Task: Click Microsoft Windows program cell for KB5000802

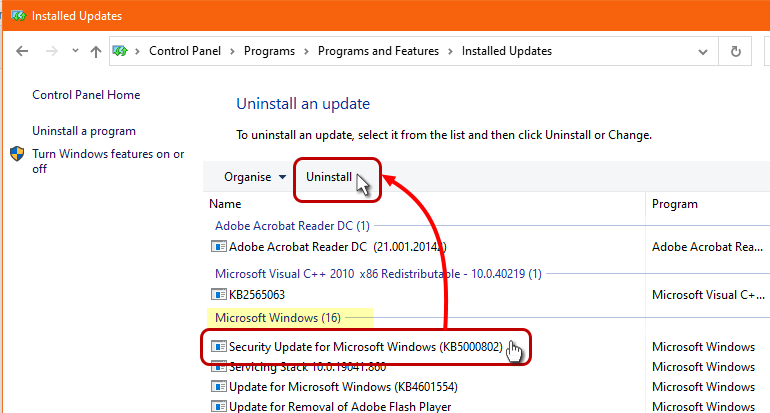Action: click(703, 347)
